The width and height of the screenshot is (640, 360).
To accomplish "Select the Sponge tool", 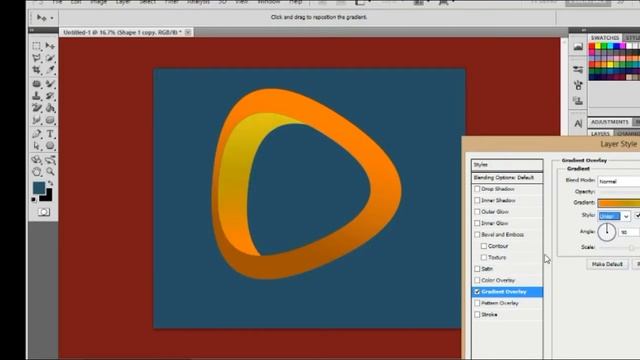I will click(x=50, y=120).
